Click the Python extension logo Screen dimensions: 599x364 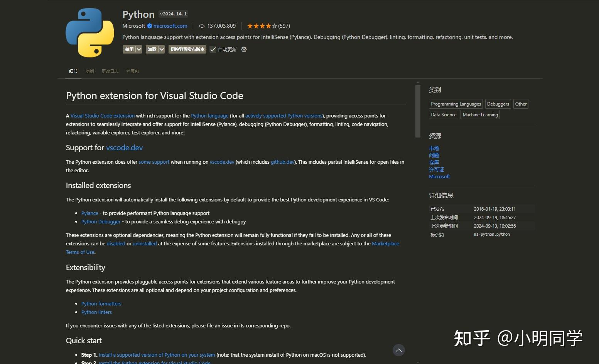click(x=90, y=33)
